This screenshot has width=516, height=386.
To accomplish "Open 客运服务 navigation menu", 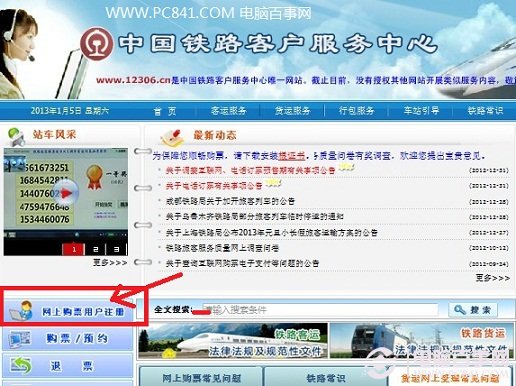I will [x=229, y=111].
